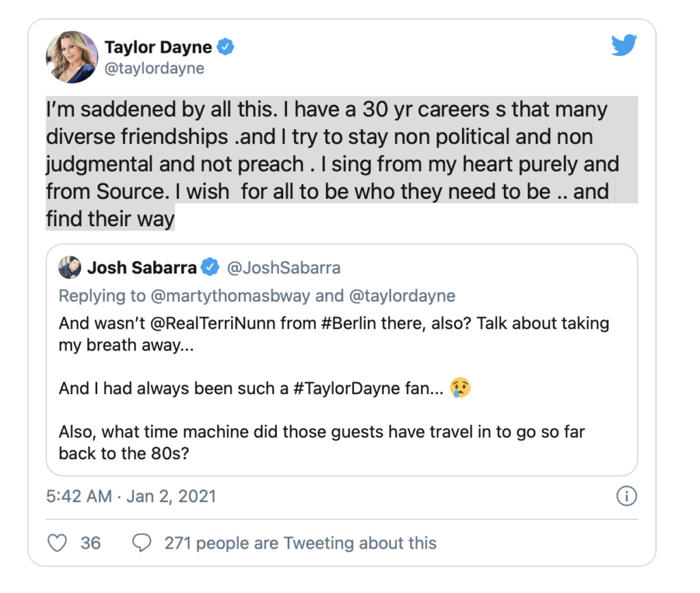Click the Twitter bird logo
The image size is (700, 593).
(623, 45)
